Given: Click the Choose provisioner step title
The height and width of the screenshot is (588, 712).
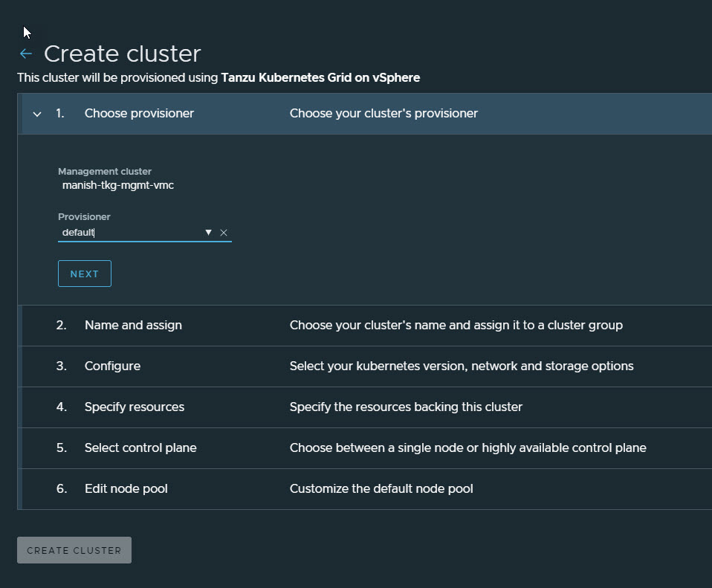Looking at the screenshot, I should [139, 113].
